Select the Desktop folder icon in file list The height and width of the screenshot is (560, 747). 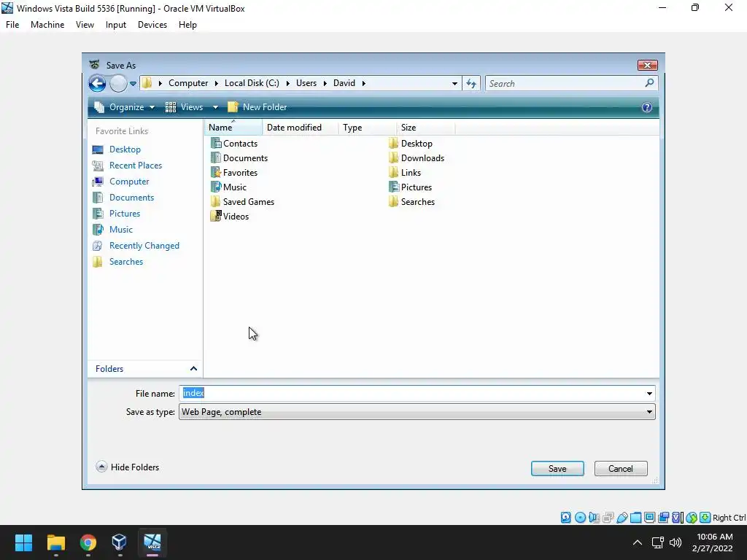click(393, 143)
